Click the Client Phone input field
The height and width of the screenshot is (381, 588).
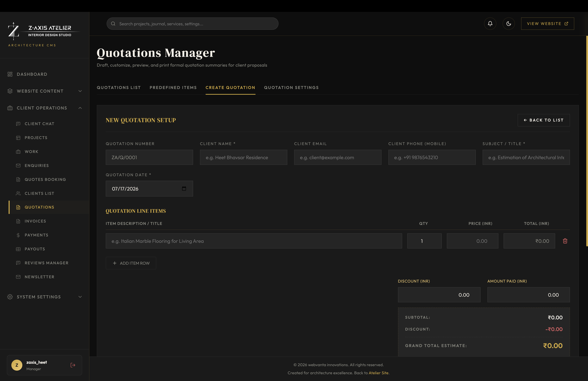[432, 157]
